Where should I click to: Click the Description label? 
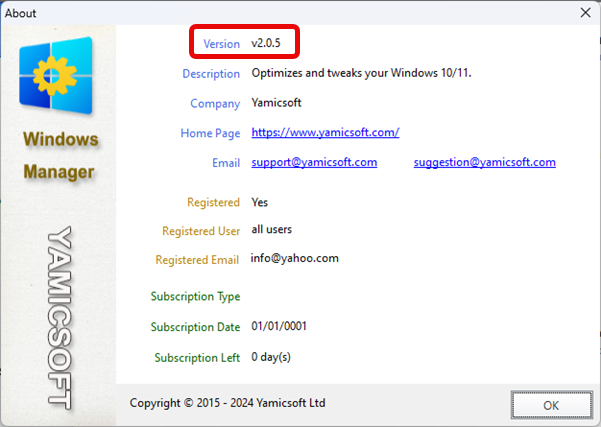[211, 74]
